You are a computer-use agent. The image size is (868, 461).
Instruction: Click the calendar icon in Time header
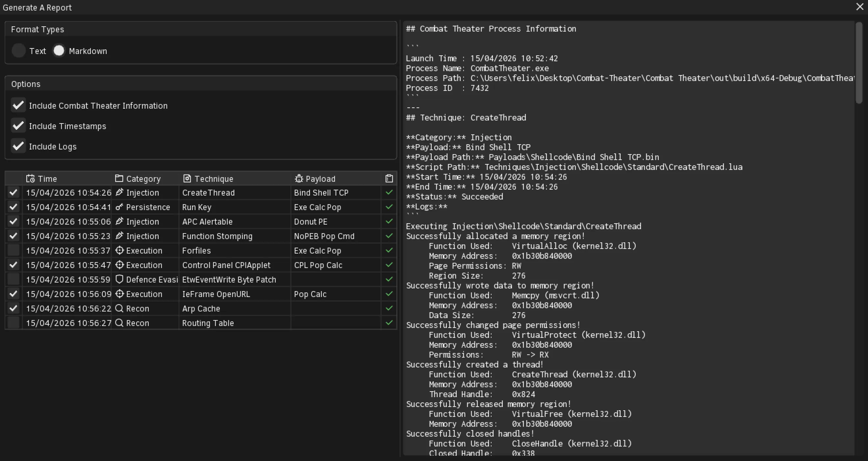[30, 178]
